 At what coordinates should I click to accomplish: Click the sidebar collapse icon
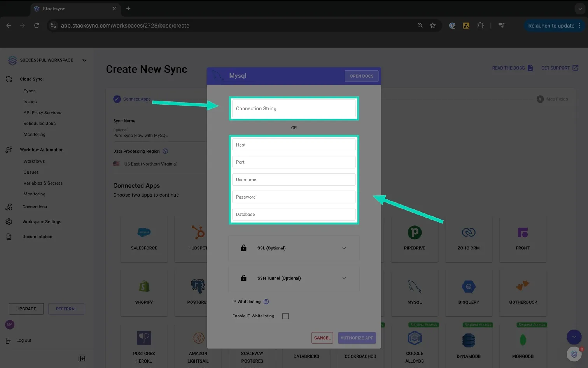(82, 358)
